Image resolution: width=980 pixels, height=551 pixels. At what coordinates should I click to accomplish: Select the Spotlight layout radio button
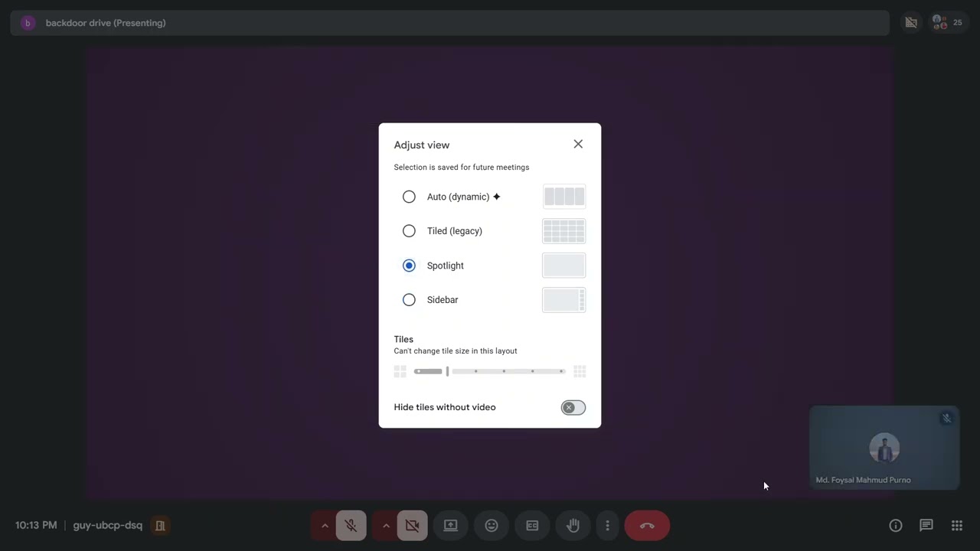(x=409, y=266)
